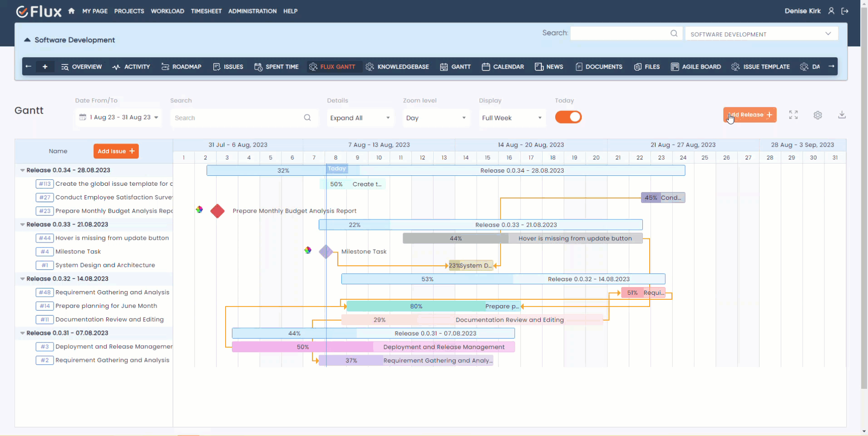Click the plus icon in the module tab bar
The width and height of the screenshot is (868, 436).
pos(45,67)
